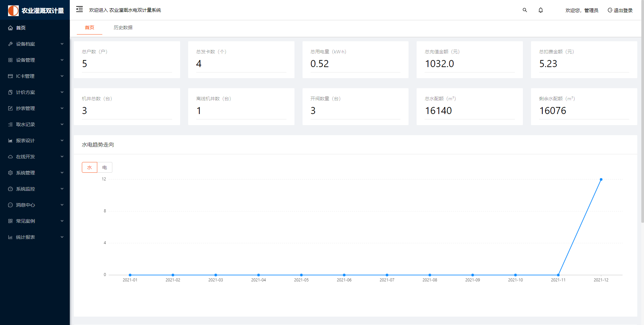
Task: Click the orange app logo
Action: click(x=13, y=10)
